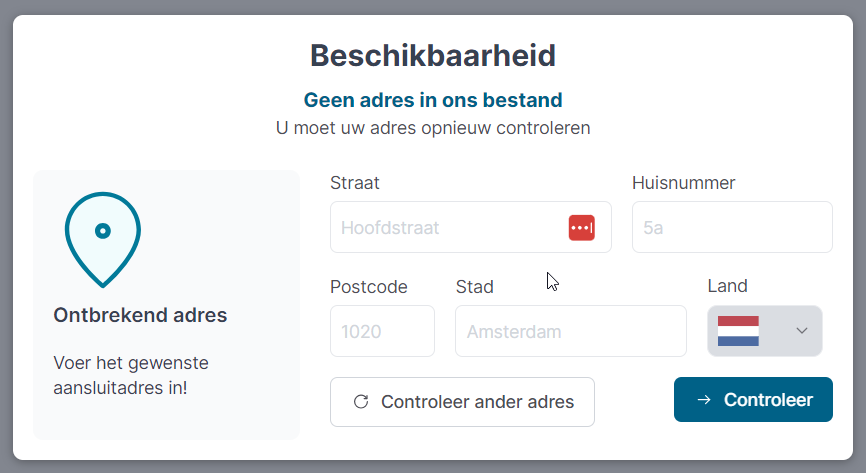Screen dimensions: 866x473
Task: Click into the Postcode field showing 1020
Action: coord(382,331)
